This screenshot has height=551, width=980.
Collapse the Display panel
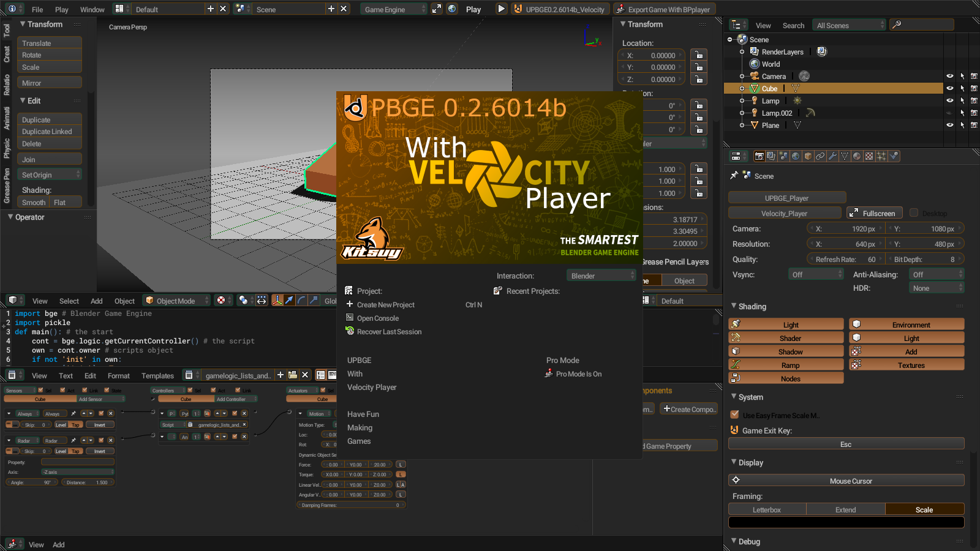(734, 462)
